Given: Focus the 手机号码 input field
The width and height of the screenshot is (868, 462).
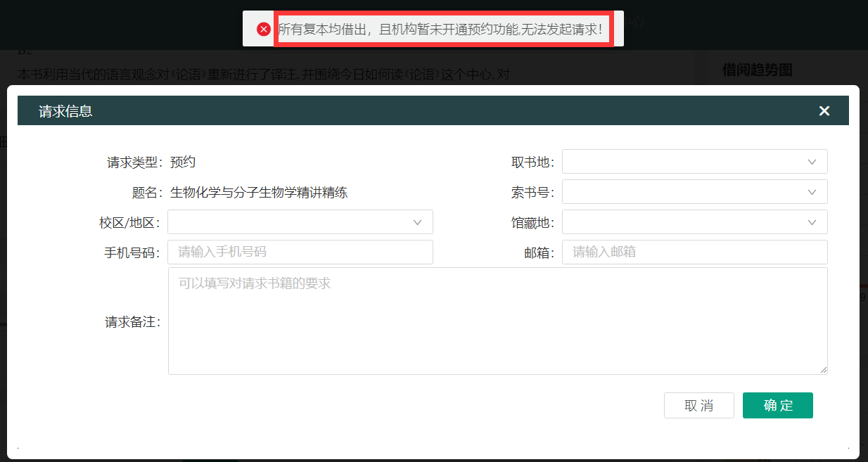Looking at the screenshot, I should 300,252.
